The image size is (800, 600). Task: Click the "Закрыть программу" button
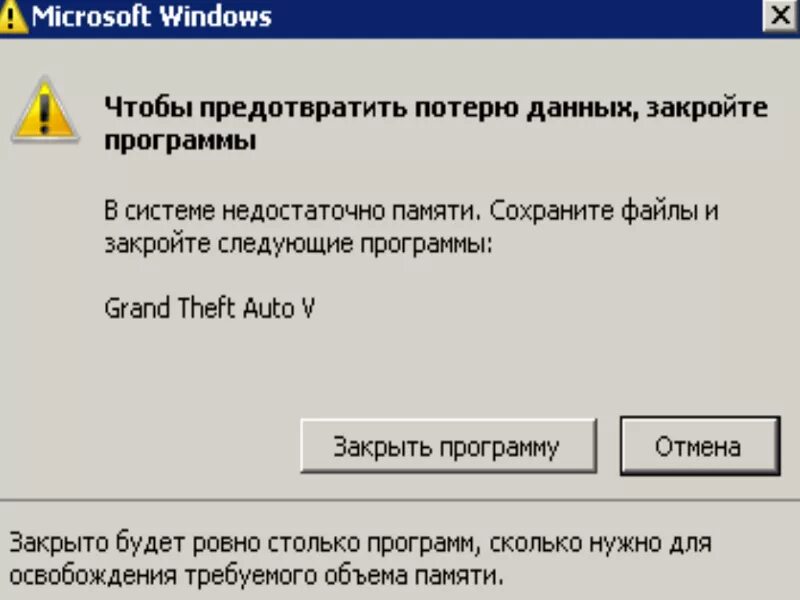coord(448,446)
